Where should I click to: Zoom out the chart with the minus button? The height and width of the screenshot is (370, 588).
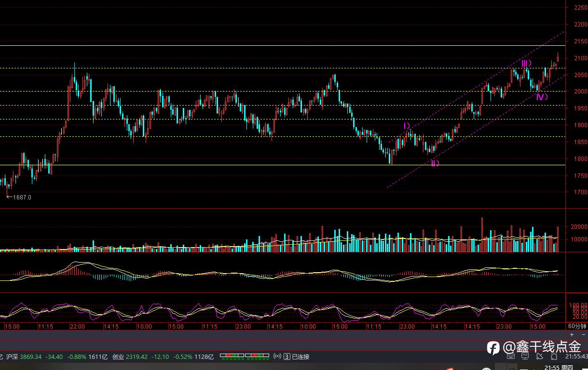(x=583, y=334)
